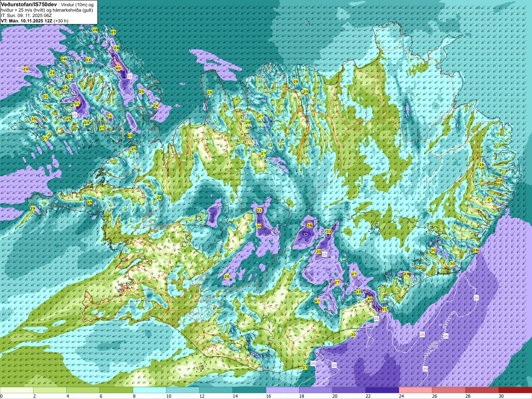The height and width of the screenshot is (399, 532).
Task: Click the 'Veðurstofan/IS750dev' title text
Action: click(x=29, y=4)
